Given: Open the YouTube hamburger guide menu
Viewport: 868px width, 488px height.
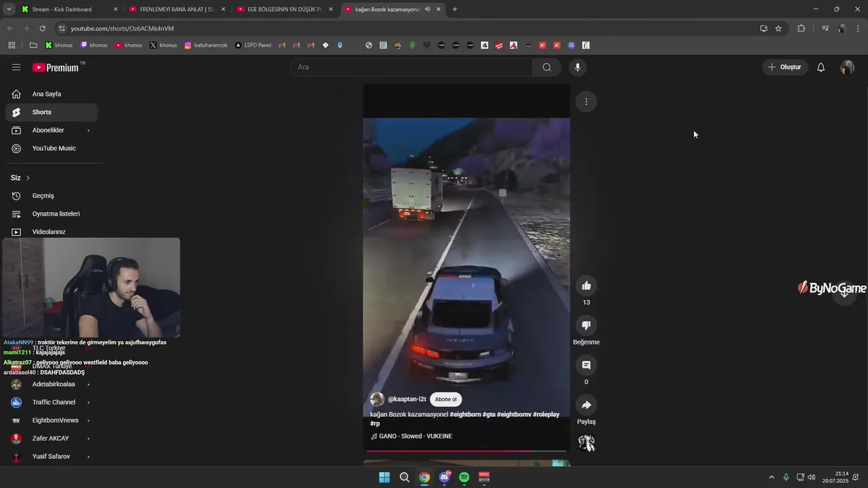Looking at the screenshot, I should click(x=16, y=67).
